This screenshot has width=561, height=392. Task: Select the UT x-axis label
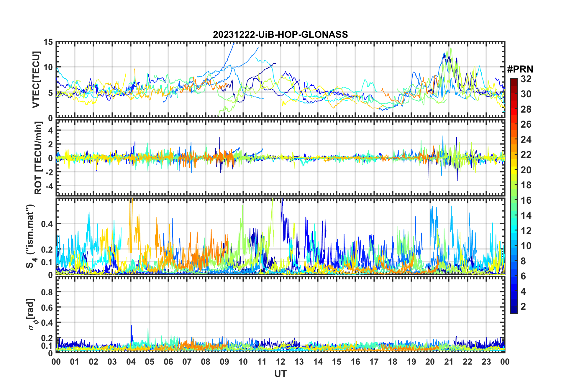tap(280, 374)
